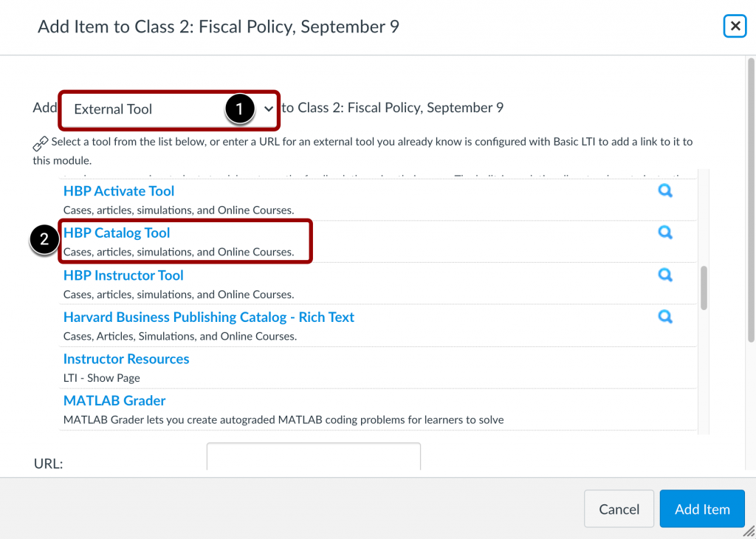Cancel adding the item
Image resolution: width=756 pixels, height=539 pixels.
(x=619, y=508)
